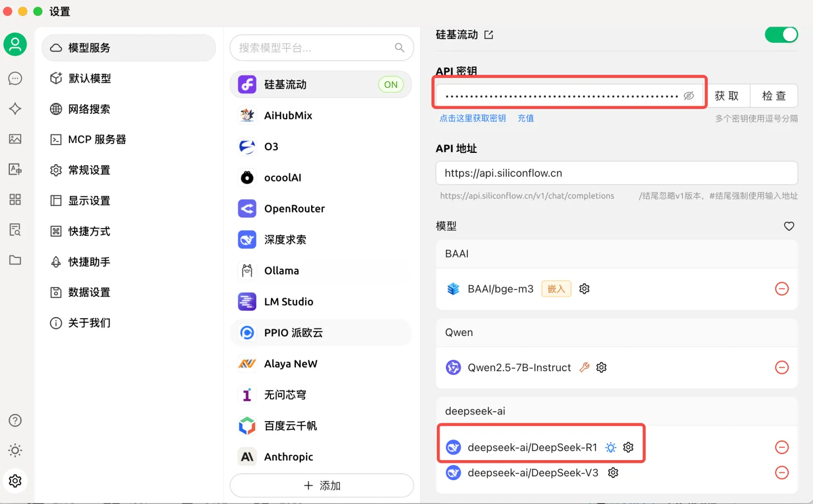Click the wrench tool icon on Qwen2.5-7B-Instruct
Image resolution: width=813 pixels, height=504 pixels.
[584, 367]
